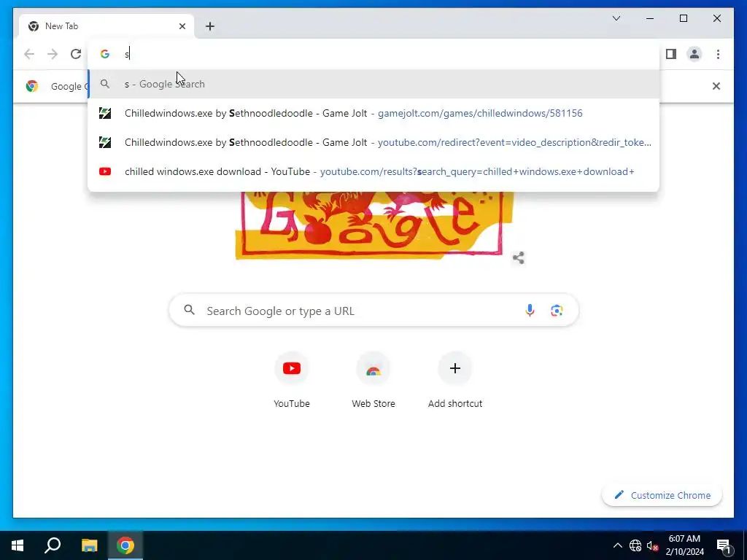Open the notification center icon

[x=724, y=545]
